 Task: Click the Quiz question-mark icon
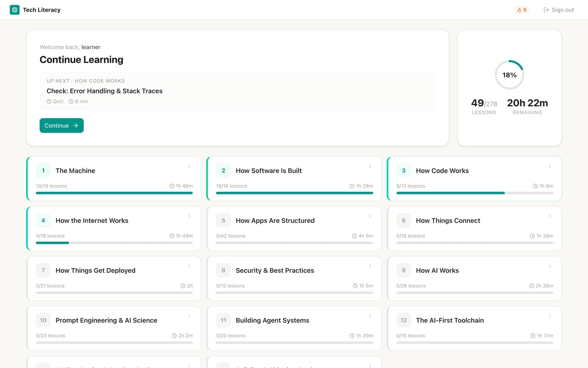click(49, 102)
